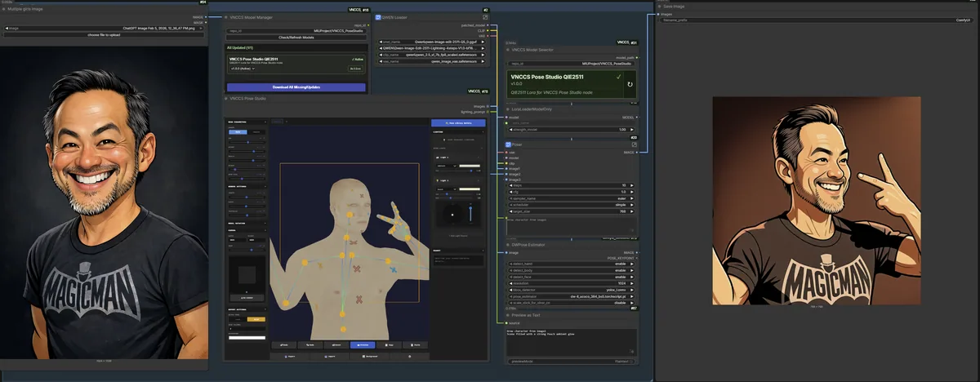Click the generated cartoon output image
Screen dimensions: 980x382
point(816,201)
